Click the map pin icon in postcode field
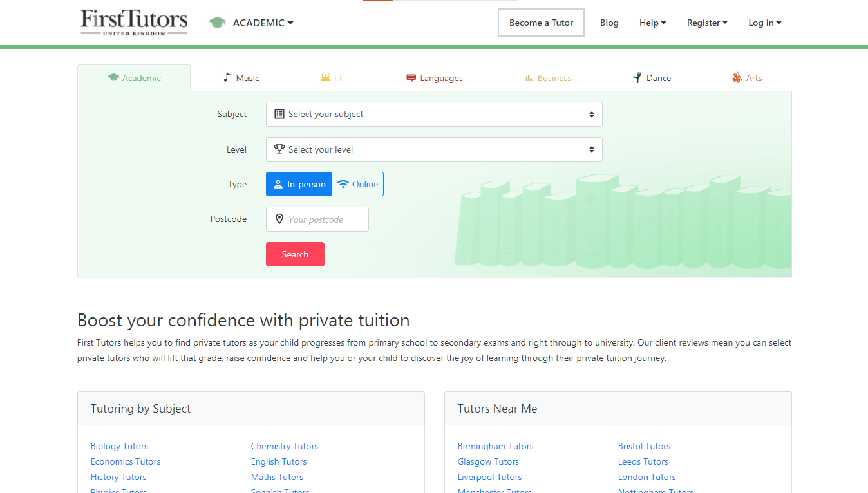Screen dimensions: 868x493 tap(279, 219)
